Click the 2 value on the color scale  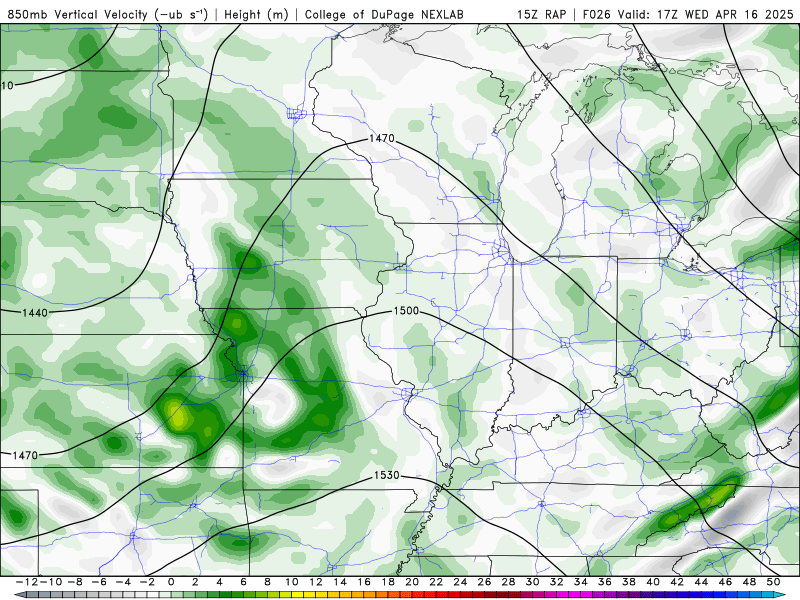195,582
